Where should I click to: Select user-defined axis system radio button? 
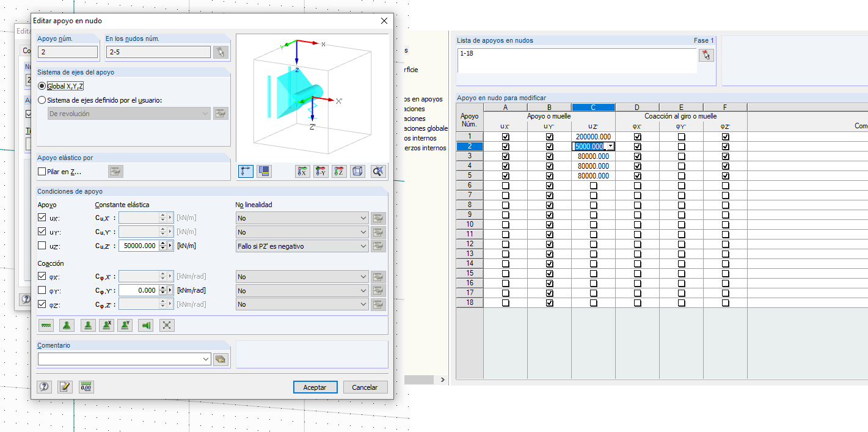coord(42,100)
